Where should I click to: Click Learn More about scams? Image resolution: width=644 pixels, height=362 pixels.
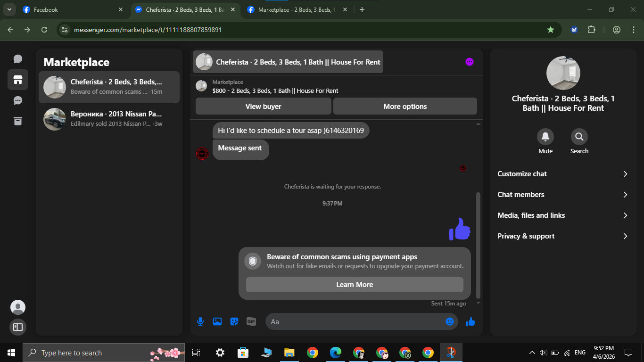point(355,285)
